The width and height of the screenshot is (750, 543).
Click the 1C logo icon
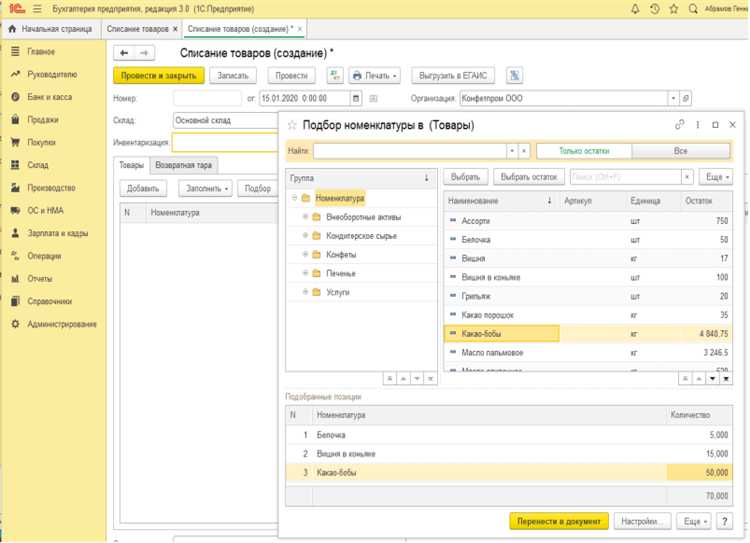[17, 9]
